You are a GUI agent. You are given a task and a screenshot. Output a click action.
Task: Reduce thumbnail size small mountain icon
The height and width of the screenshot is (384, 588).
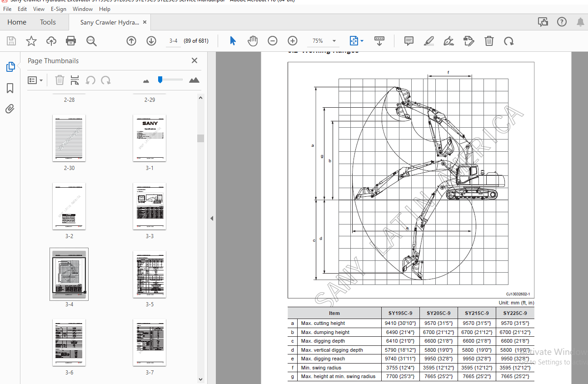[x=146, y=81]
